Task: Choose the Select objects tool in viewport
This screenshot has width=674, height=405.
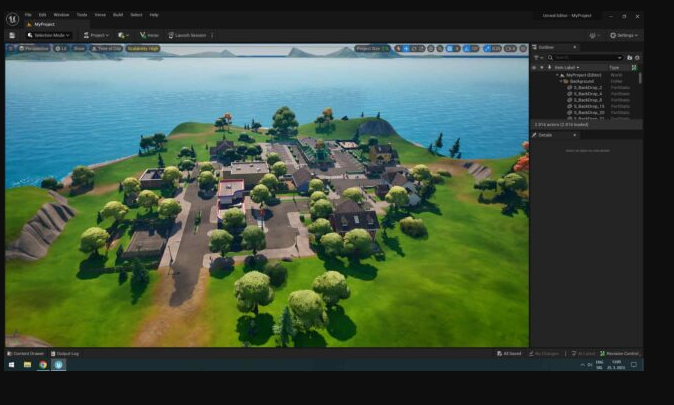Action: point(398,49)
